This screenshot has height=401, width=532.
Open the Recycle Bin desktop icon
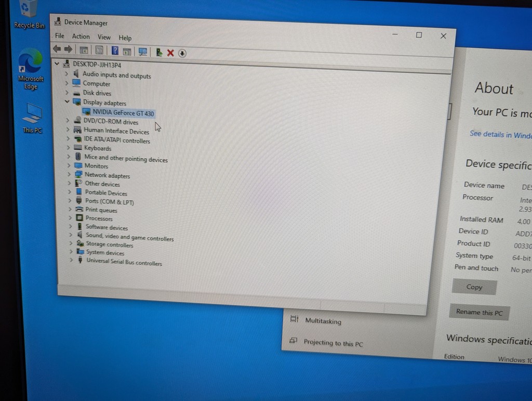(29, 15)
